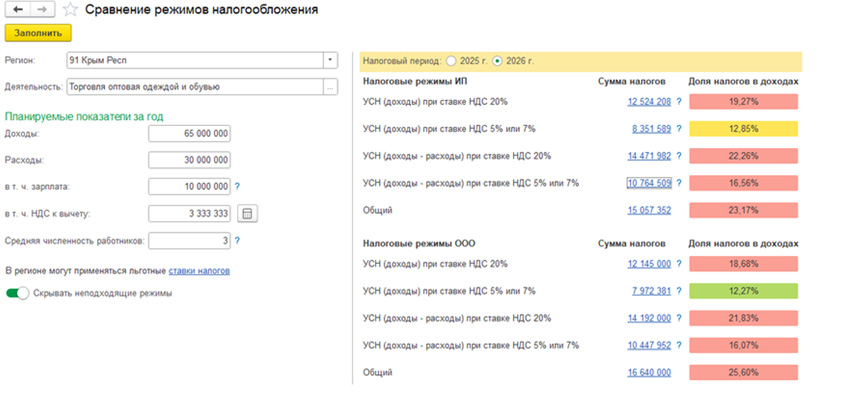Image resolution: width=858 pixels, height=416 pixels.
Task: Click the Расходы input field
Action: [x=189, y=160]
